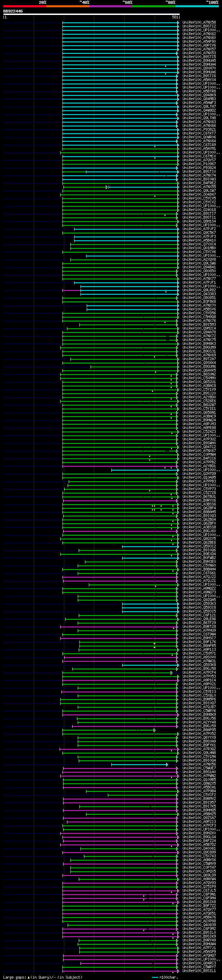Image resolution: width=222 pixels, height=980 pixels.
Task: Select the UniRef100_C5YCV5 label
Action: [199, 198]
